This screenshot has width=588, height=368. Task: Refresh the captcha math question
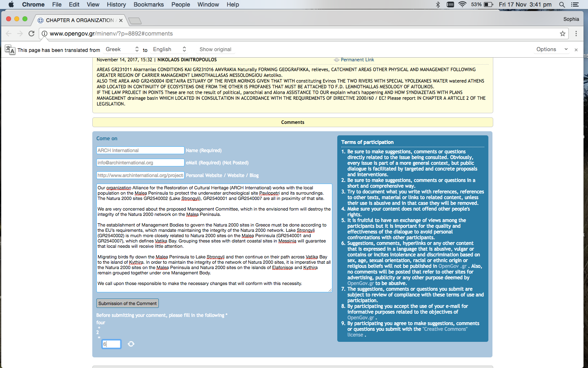[131, 344]
